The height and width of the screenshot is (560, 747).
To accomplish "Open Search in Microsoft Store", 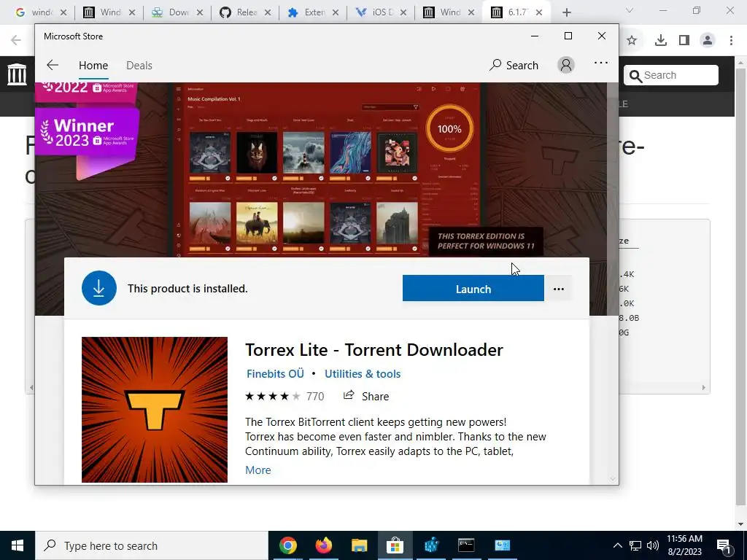I will (514, 65).
